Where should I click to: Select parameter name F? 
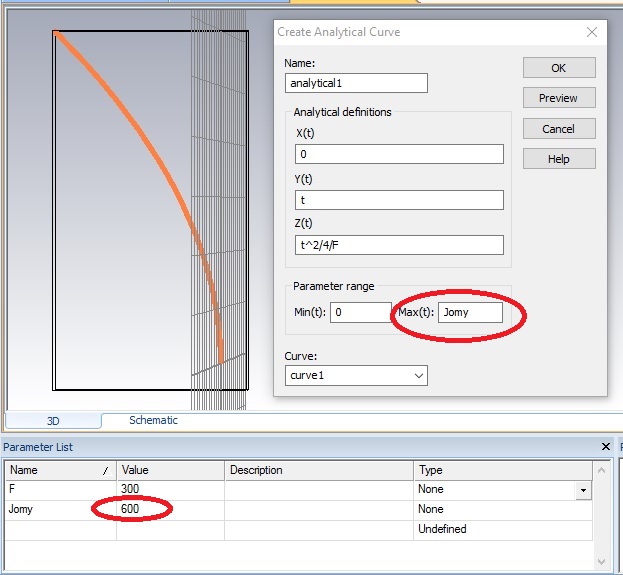point(60,489)
